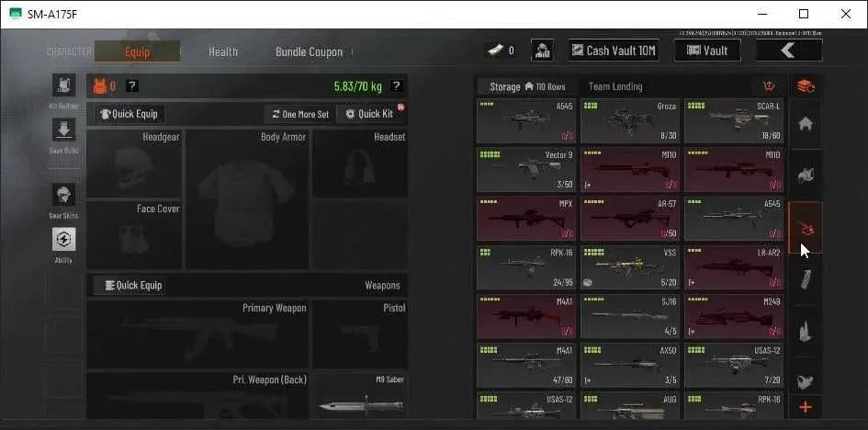
Task: Select the USAS-12 card showing 7/20
Action: [734, 365]
